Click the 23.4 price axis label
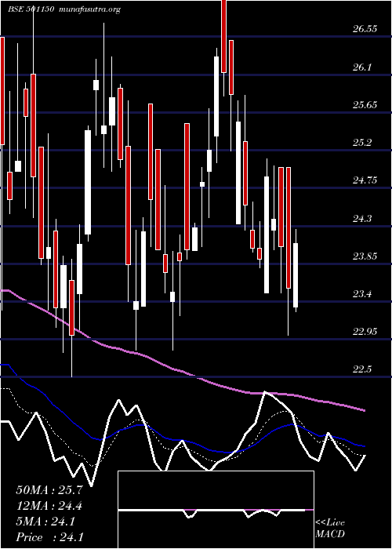 361,294
